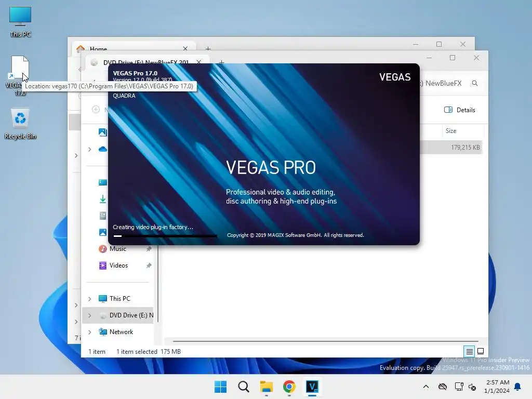Click the OneDrive cloud tray icon
Viewport: 532px width, 399px height.
coord(443,387)
